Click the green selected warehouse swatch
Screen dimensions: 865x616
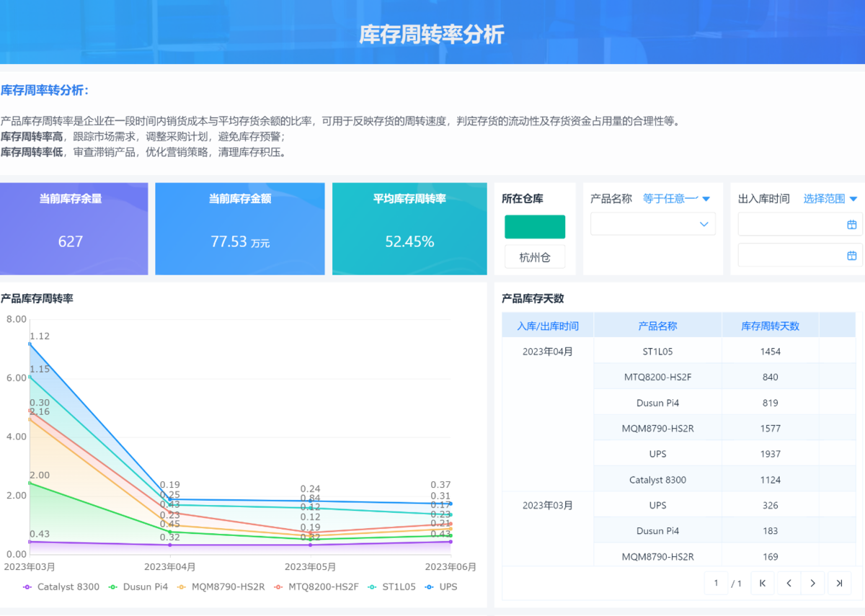[x=534, y=227]
